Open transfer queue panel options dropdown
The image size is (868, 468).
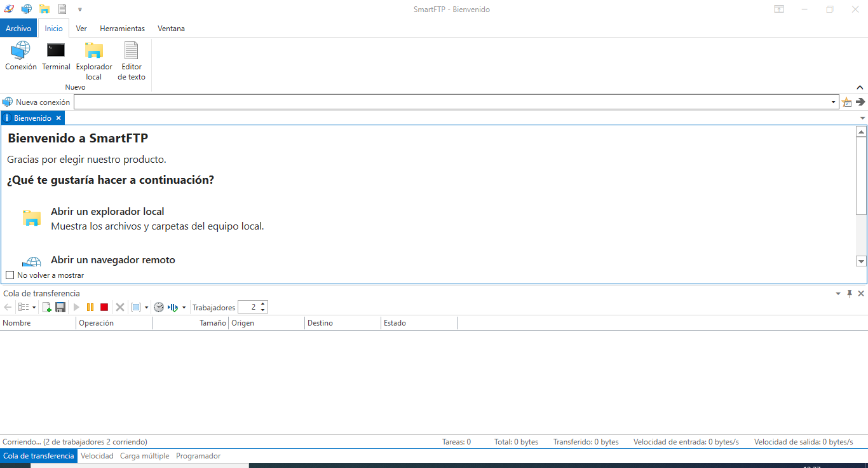(838, 294)
